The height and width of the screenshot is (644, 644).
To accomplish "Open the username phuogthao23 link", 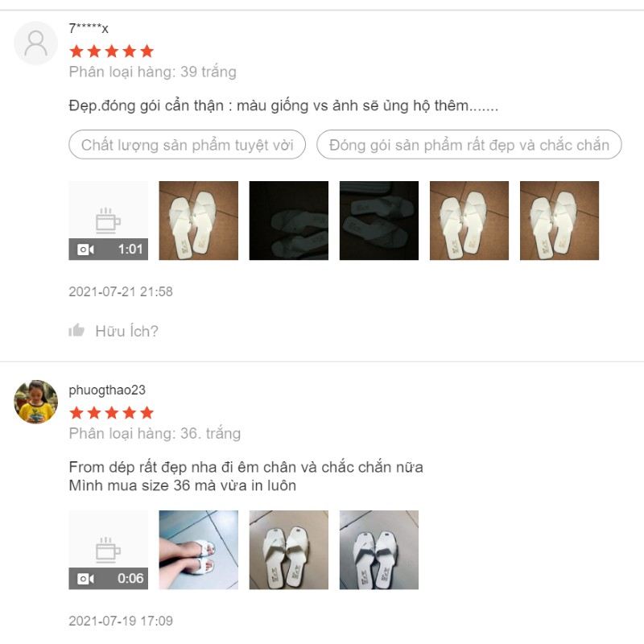I will coord(107,390).
